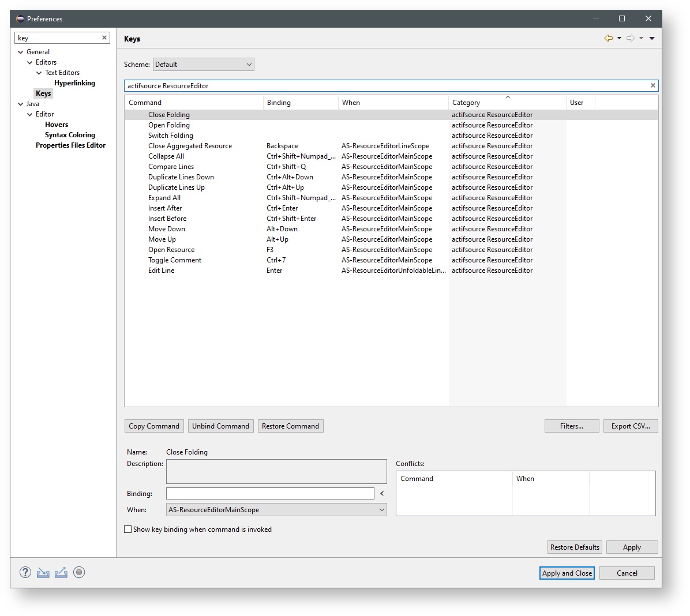Click the arrow button beside Binding field

point(382,494)
